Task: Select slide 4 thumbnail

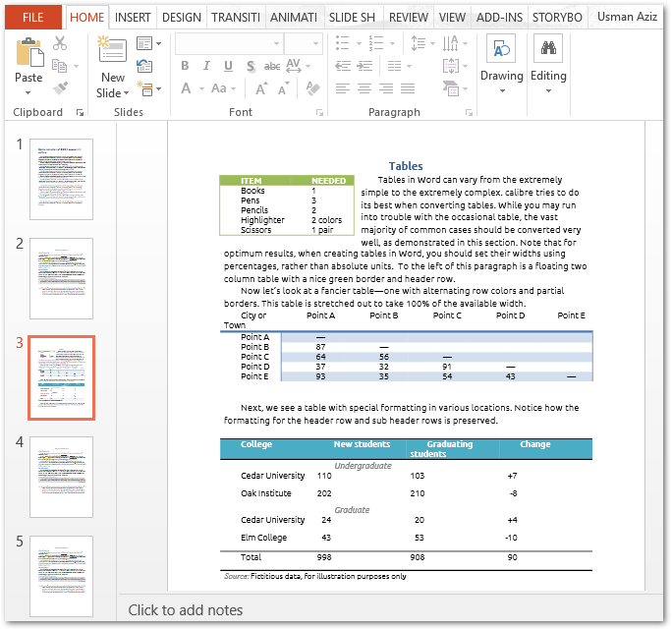Action: coord(61,476)
